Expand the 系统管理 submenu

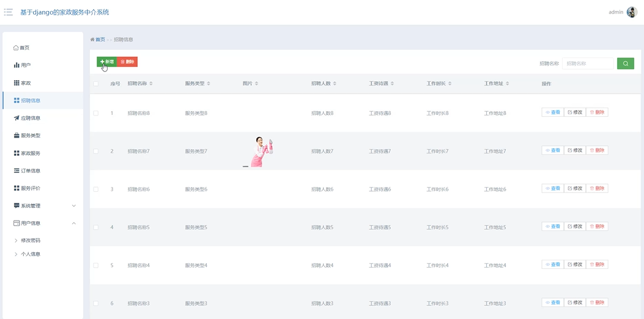tap(43, 206)
